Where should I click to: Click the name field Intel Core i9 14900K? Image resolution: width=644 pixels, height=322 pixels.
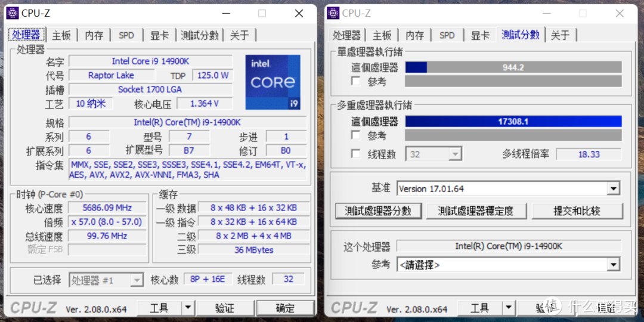coord(150,61)
